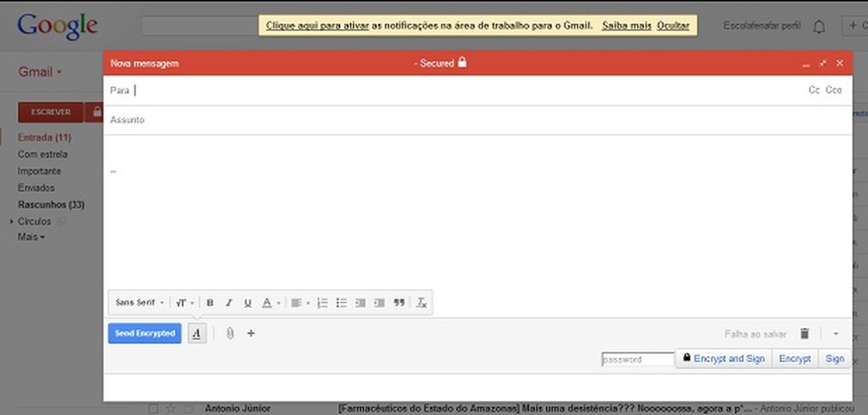868x415 pixels.
Task: Decrease the text indent
Action: click(361, 303)
